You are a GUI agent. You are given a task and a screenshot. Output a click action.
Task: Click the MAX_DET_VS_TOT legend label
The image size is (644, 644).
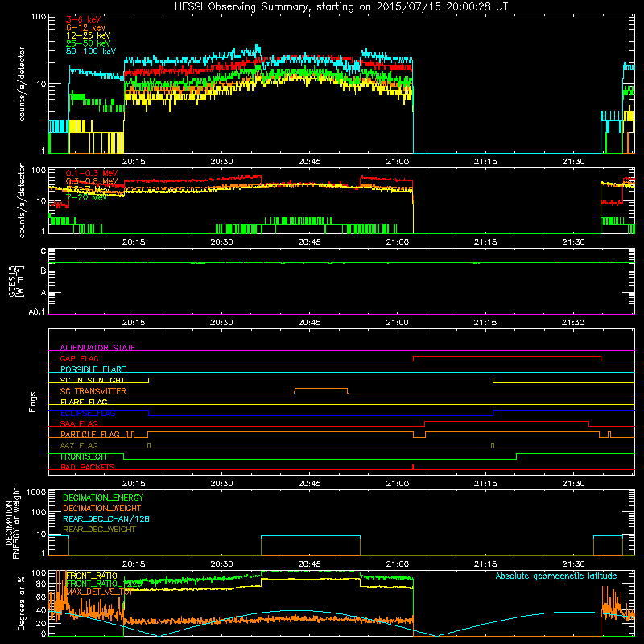pos(99,592)
